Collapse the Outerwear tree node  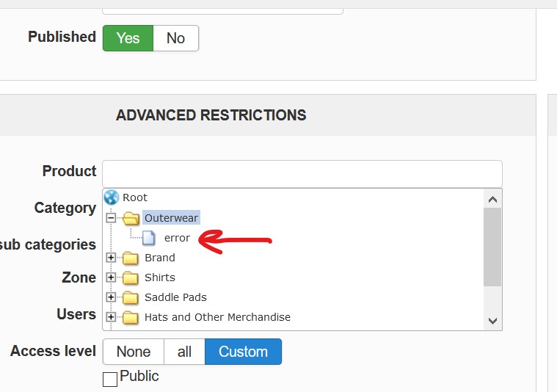111,218
